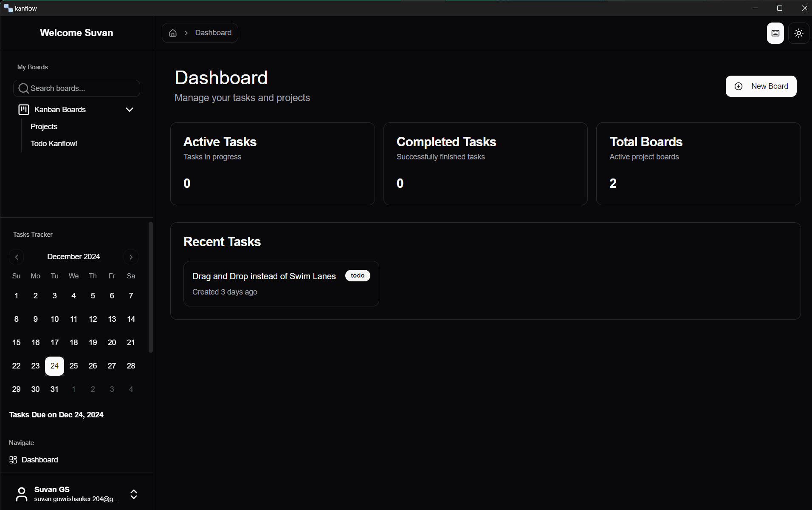Collapse the Kanban Boards chevron
Image resolution: width=812 pixels, height=510 pixels.
coord(130,110)
